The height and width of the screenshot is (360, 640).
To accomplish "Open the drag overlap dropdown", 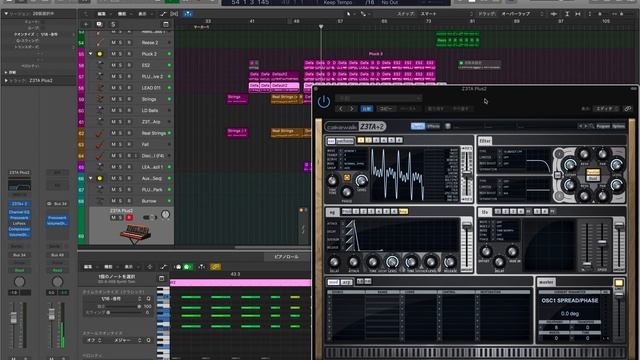I will [x=522, y=14].
